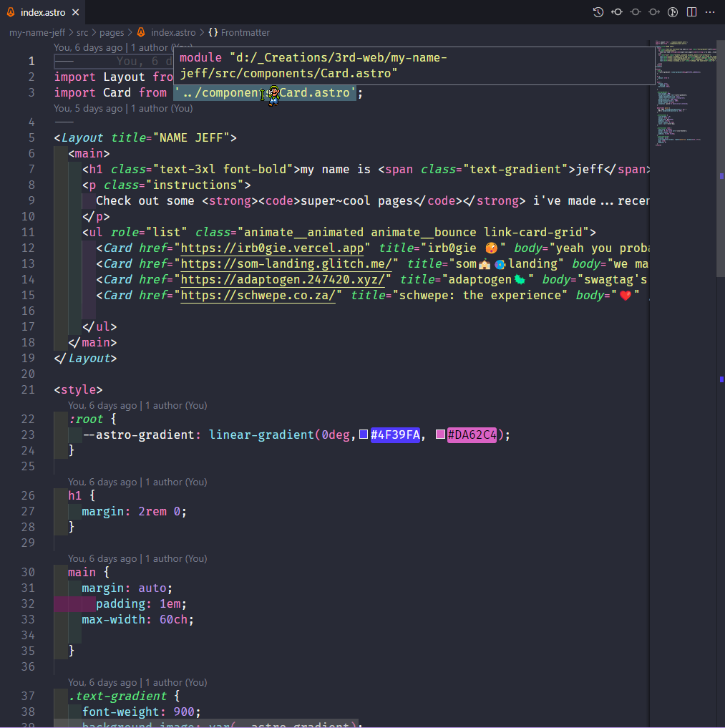725x728 pixels.
Task: Click the Frontmatter breadcrumb symbol
Action: [245, 32]
